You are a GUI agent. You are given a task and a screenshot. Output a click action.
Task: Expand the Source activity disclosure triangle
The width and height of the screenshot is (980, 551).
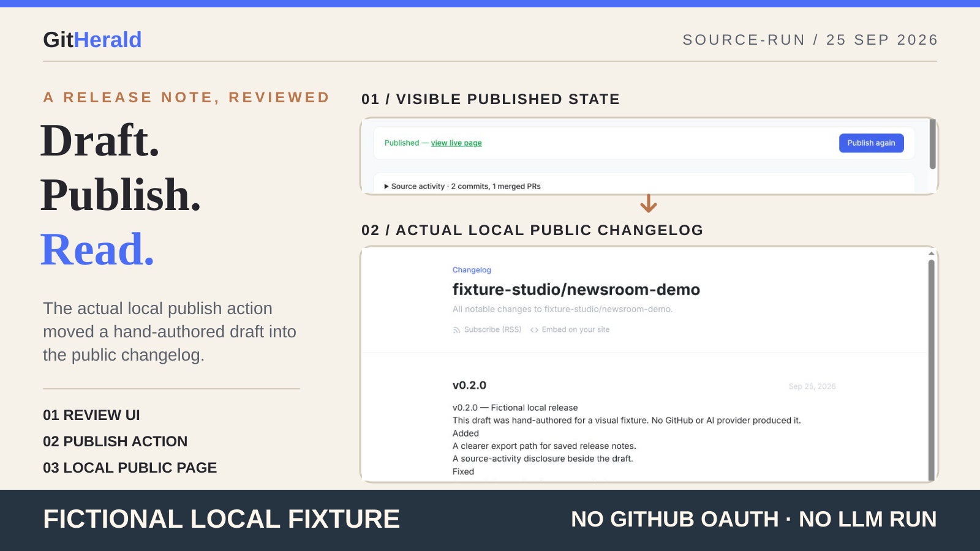click(x=386, y=186)
